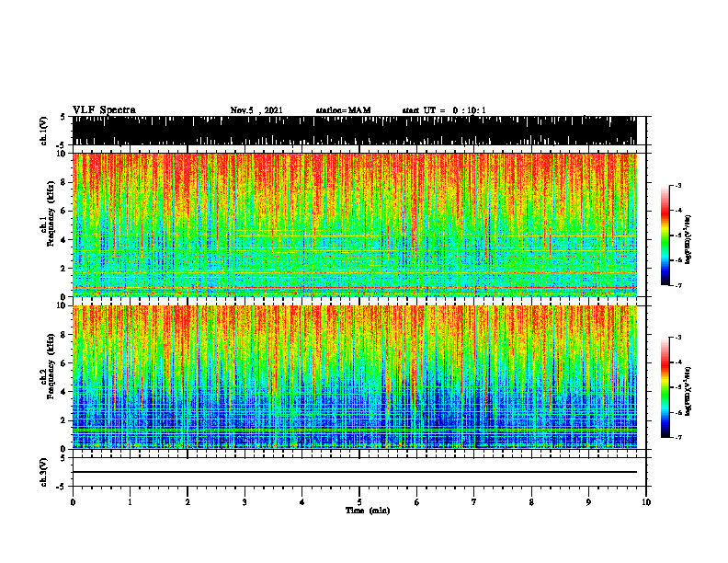Click the "4" kHz tick on ch.2 axis
This screenshot has height=563, width=728.
(x=64, y=392)
